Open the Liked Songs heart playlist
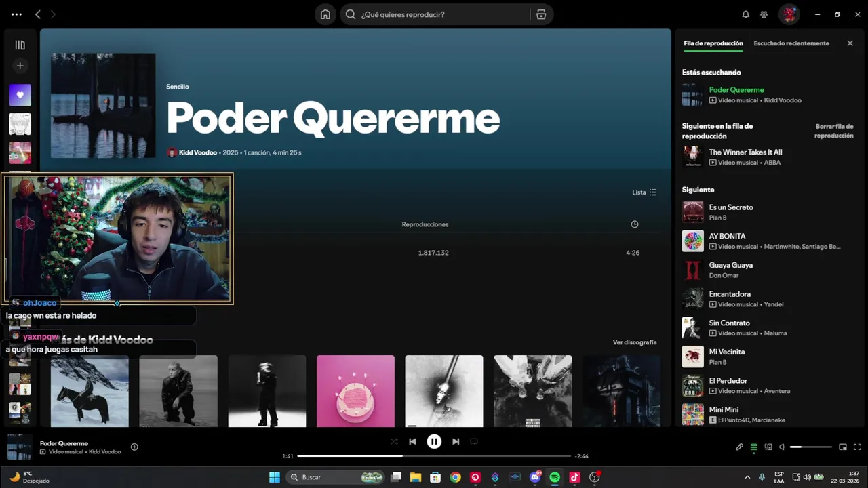 (x=20, y=95)
